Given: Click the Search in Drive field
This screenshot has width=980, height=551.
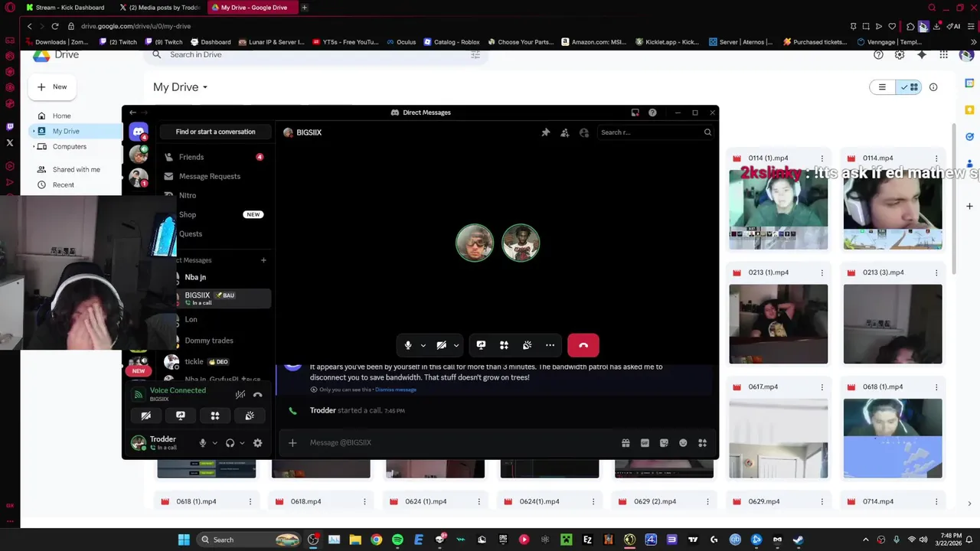Looking at the screenshot, I should tap(314, 54).
